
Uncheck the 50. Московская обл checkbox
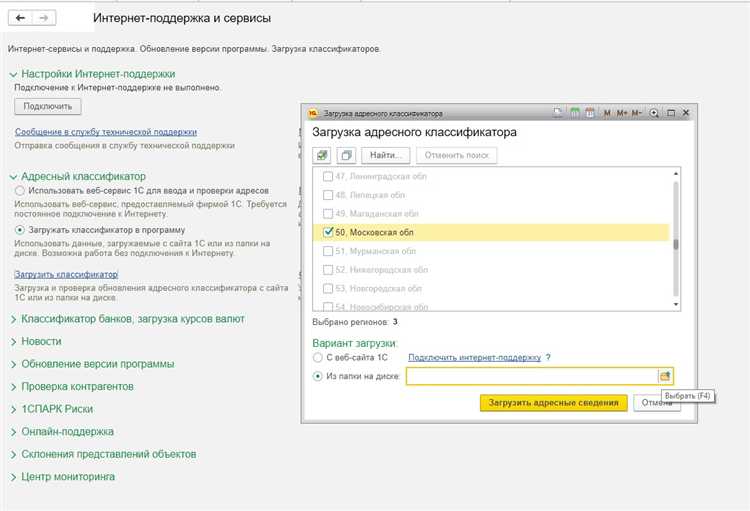point(328,232)
